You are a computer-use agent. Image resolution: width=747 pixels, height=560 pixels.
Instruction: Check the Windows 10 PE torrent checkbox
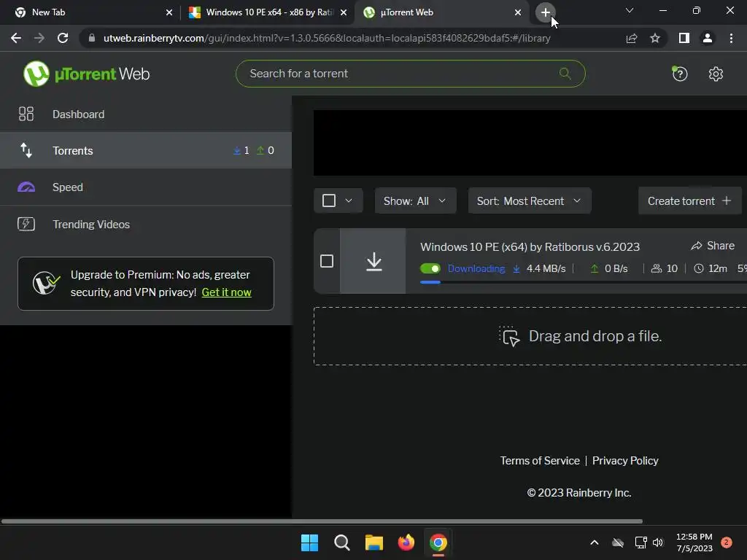pyautogui.click(x=327, y=261)
